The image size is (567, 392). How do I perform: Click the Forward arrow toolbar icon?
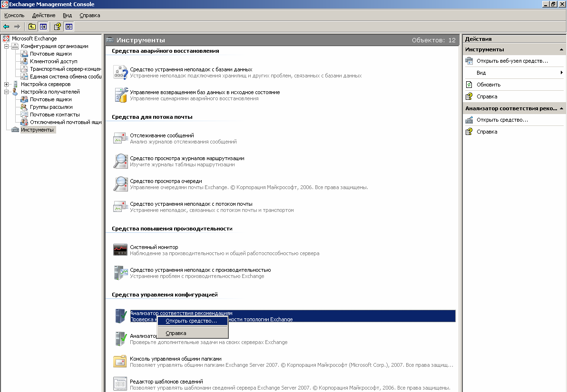(x=17, y=27)
